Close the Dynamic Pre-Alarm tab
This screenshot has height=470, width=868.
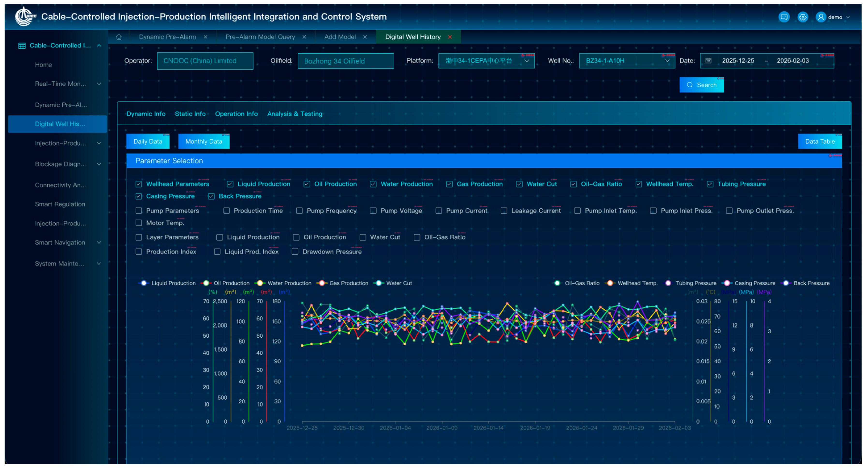206,37
